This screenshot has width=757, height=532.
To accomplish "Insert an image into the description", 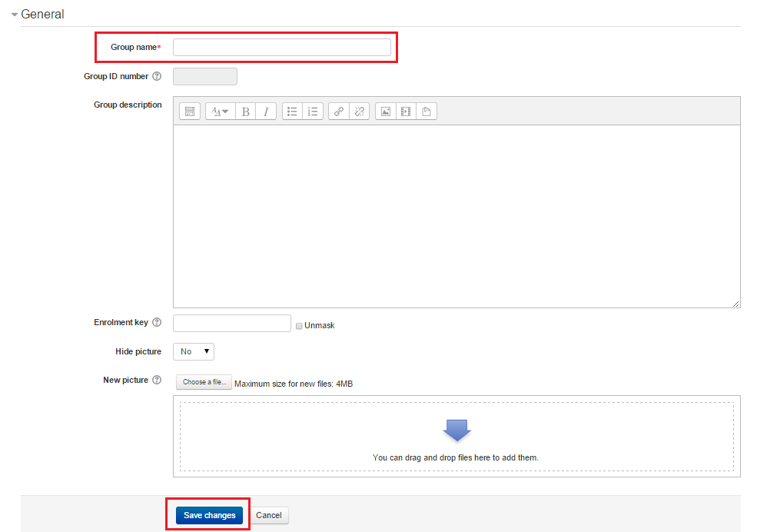I will 386,111.
